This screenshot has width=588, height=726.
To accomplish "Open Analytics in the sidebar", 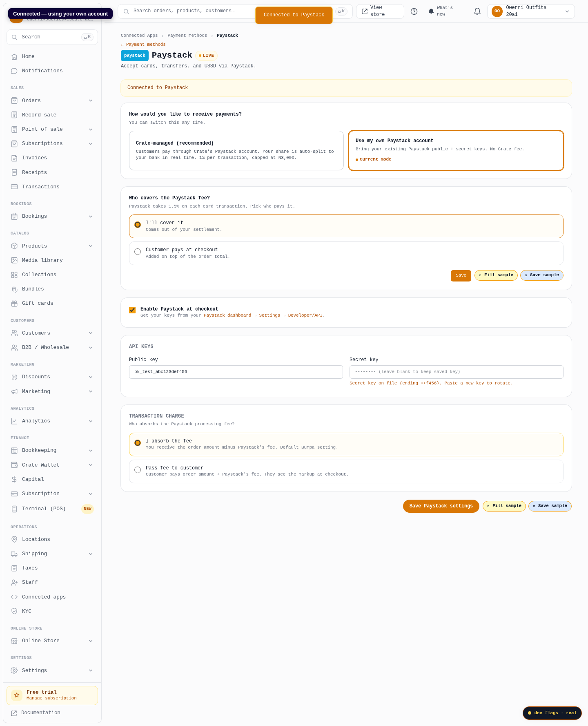I will click(x=52, y=421).
